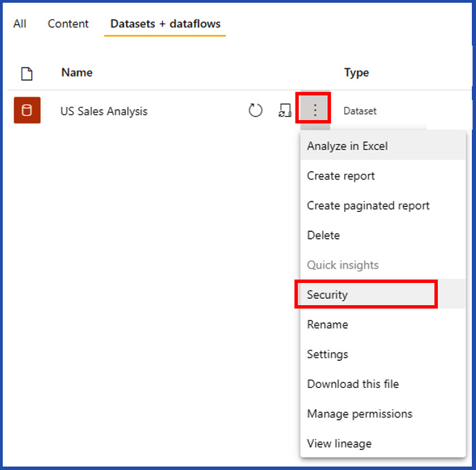Click Create paginated report option
Screen dimensions: 476x470
(368, 206)
